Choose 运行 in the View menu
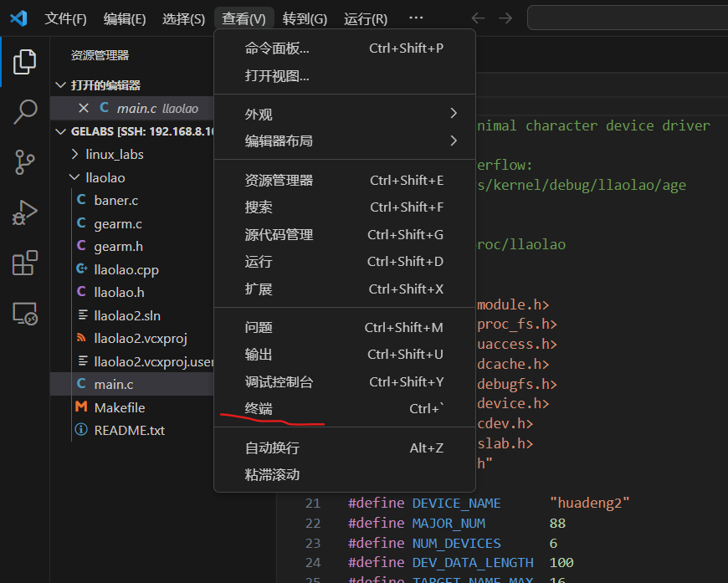This screenshot has height=583, width=728. tap(345, 261)
